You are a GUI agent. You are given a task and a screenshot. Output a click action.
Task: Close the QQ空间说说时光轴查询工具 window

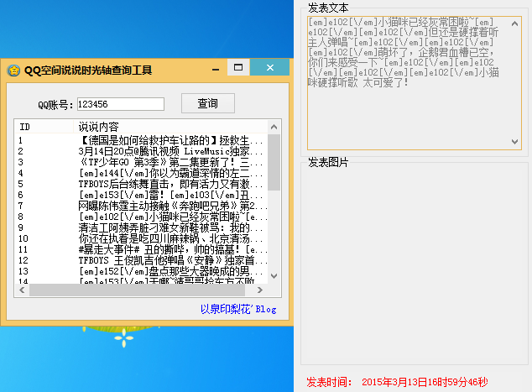click(x=269, y=67)
